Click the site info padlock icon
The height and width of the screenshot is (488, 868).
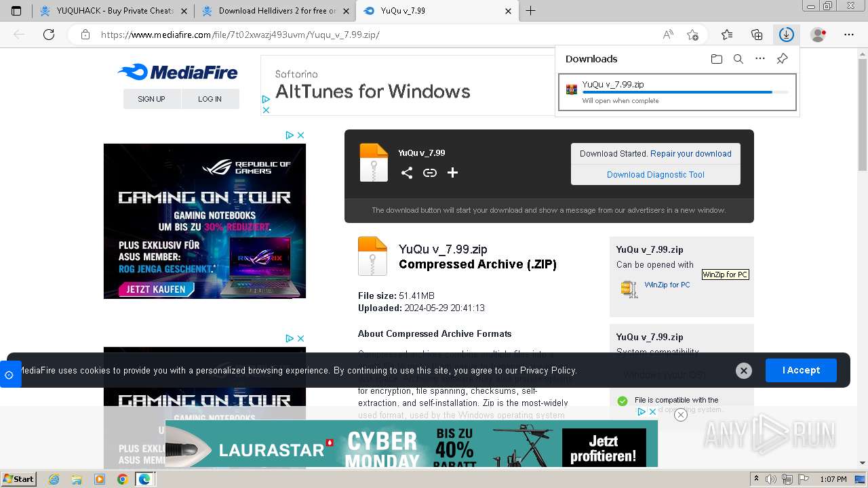85,35
